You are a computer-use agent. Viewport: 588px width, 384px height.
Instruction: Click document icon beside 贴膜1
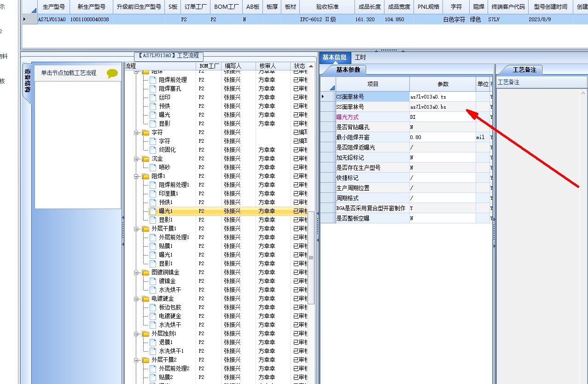(153, 246)
